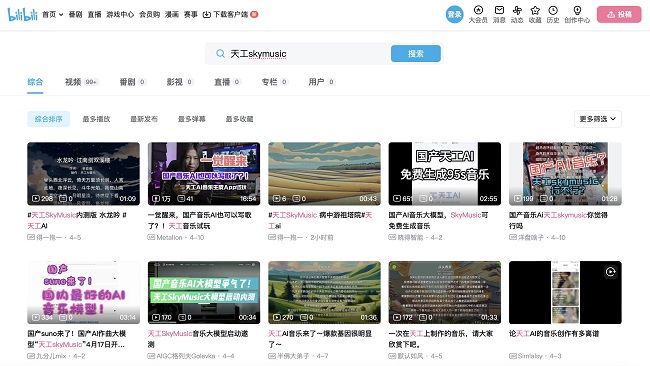
Task: Open uploader Motalion's profile link
Action: (169, 238)
